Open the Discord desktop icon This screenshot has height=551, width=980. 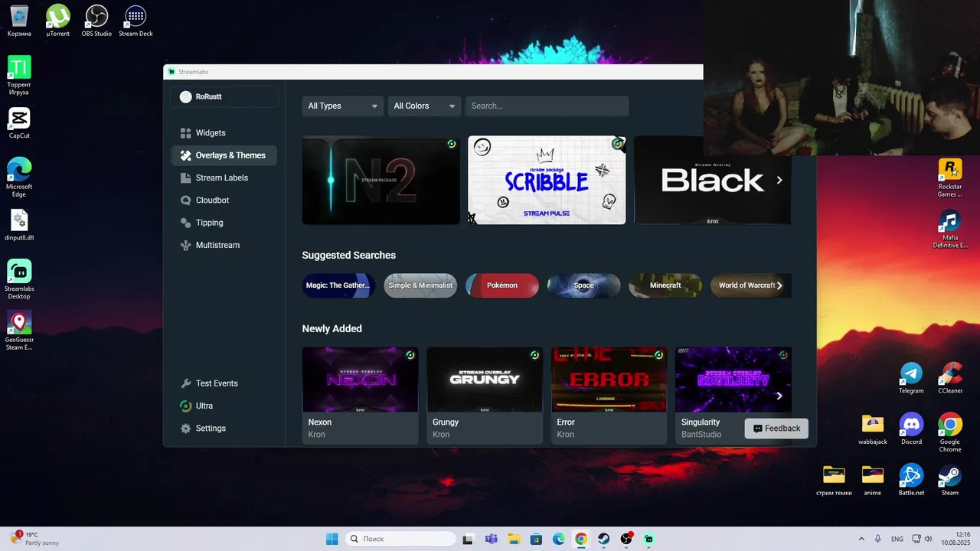(911, 429)
